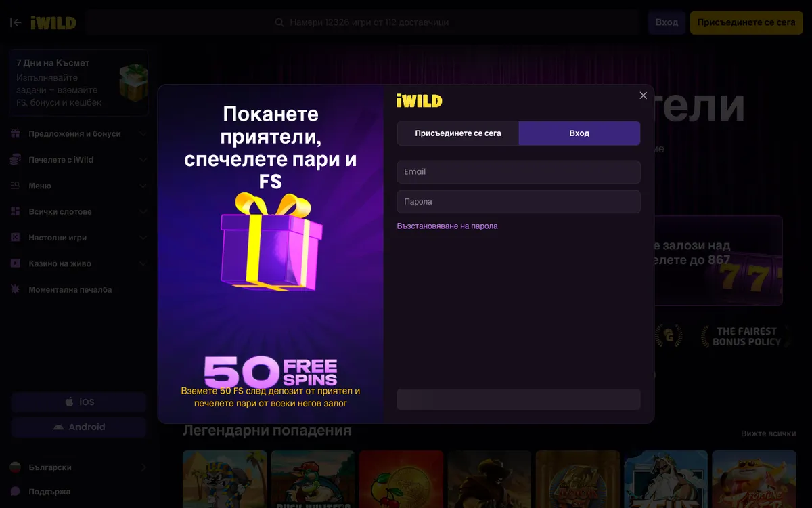Click the Печелете с iWild coins icon
Screen dimensions: 812x508
[15, 160]
